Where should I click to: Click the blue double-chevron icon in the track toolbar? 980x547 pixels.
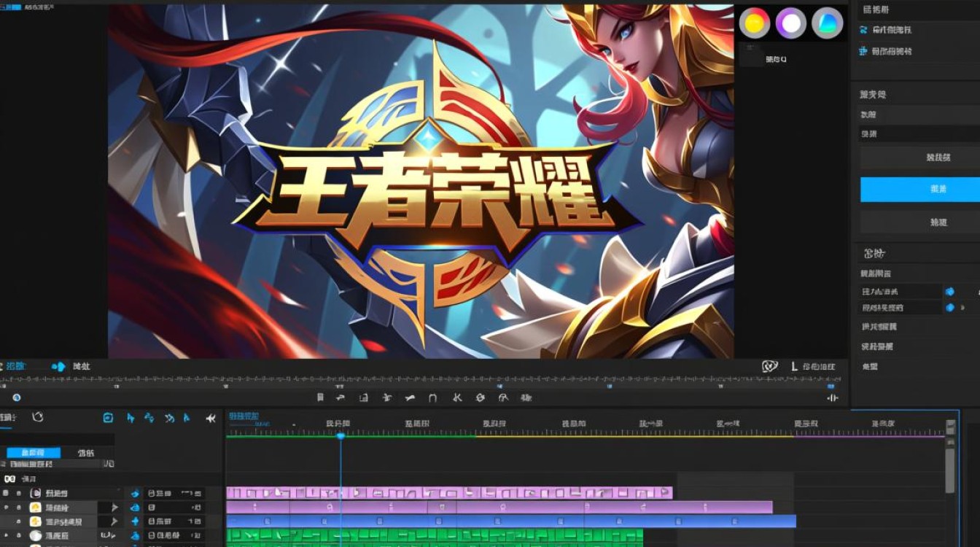[169, 418]
